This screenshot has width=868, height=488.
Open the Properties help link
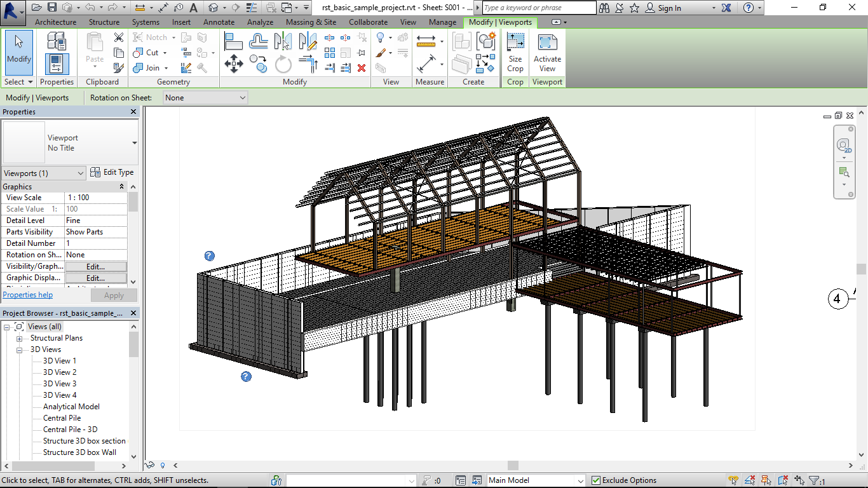pos(27,295)
